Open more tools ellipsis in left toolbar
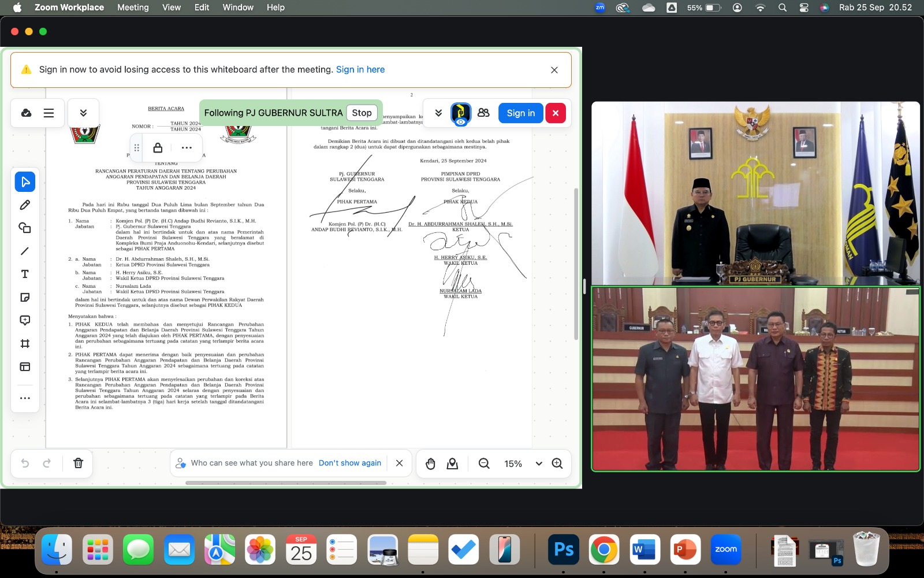Viewport: 924px width, 578px height. (x=25, y=398)
